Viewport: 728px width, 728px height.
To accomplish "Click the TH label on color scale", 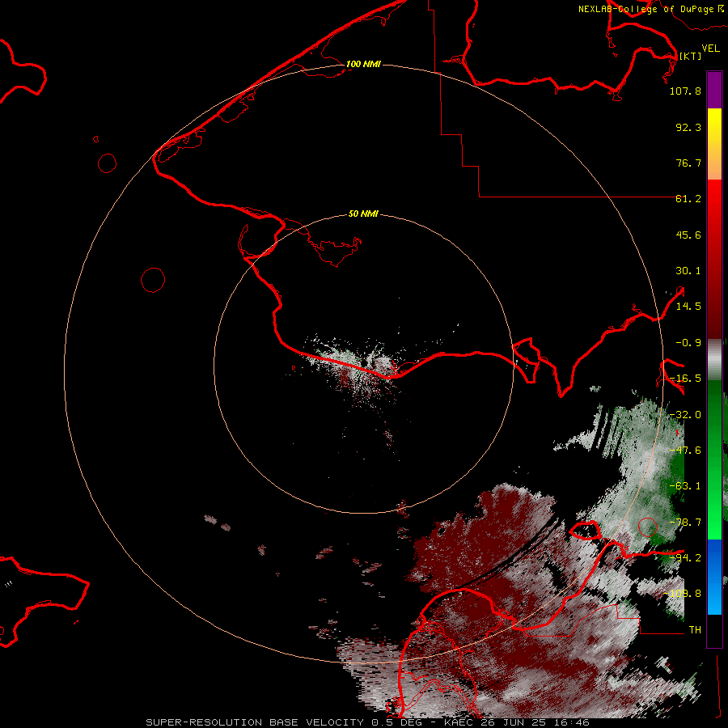I will click(x=695, y=630).
